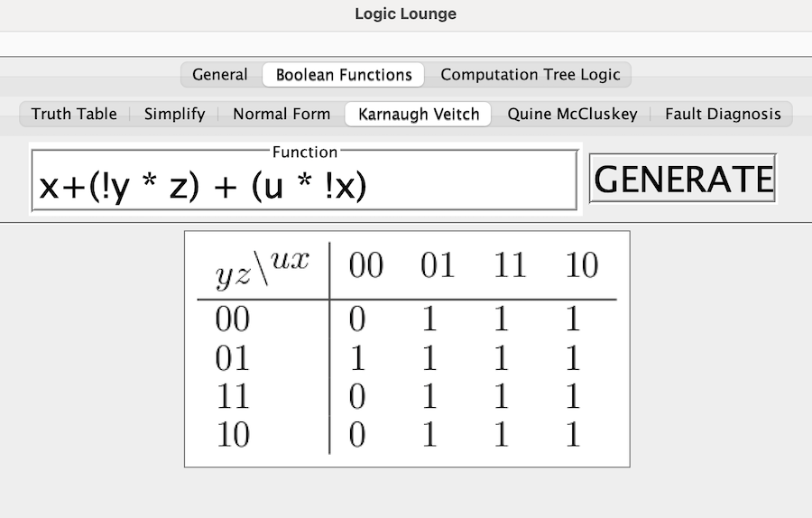Viewport: 812px width, 518px height.
Task: Click row label 00 in Karnaugh map
Action: pos(233,319)
